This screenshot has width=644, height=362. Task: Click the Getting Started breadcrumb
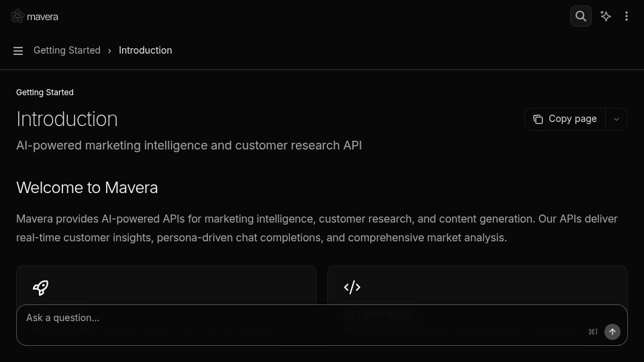pyautogui.click(x=67, y=50)
